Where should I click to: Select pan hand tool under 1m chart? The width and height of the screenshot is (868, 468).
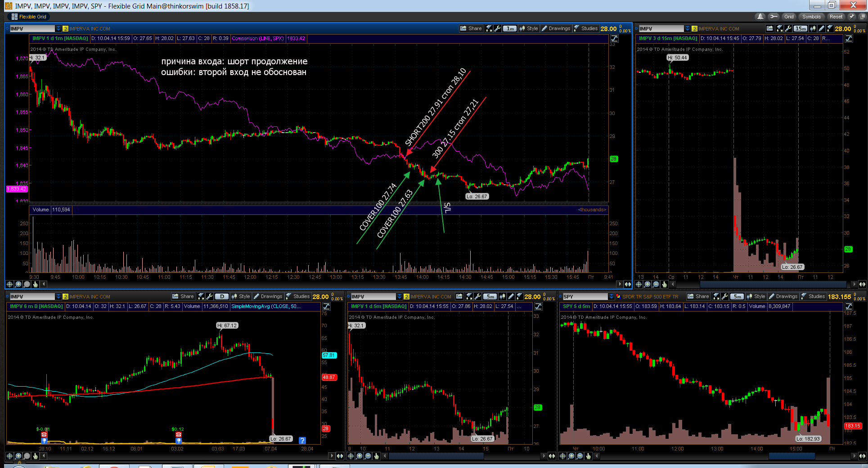(x=35, y=284)
